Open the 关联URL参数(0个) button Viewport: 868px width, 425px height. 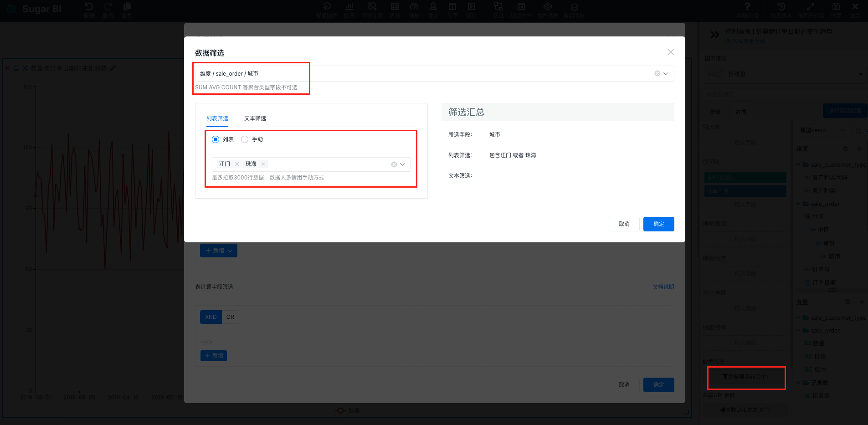tap(745, 410)
